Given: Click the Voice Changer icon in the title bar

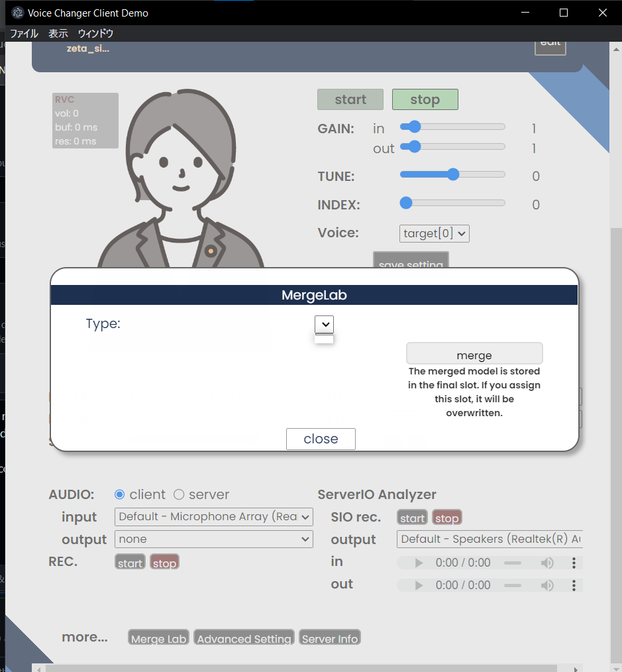Looking at the screenshot, I should [17, 12].
